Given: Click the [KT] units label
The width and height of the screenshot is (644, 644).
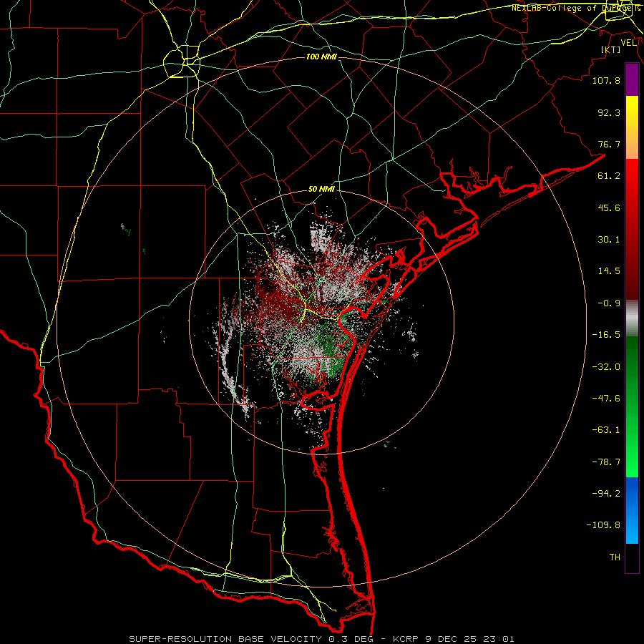Looking at the screenshot, I should pyautogui.click(x=611, y=49).
